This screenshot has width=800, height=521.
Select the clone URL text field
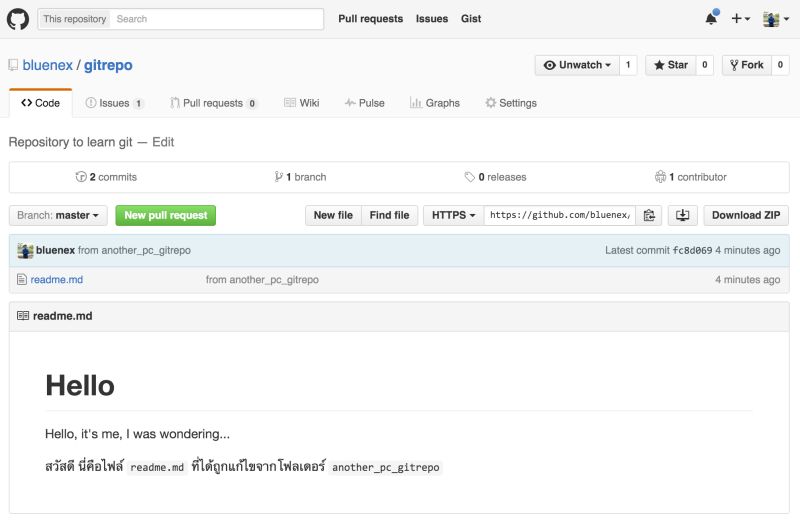pos(560,215)
